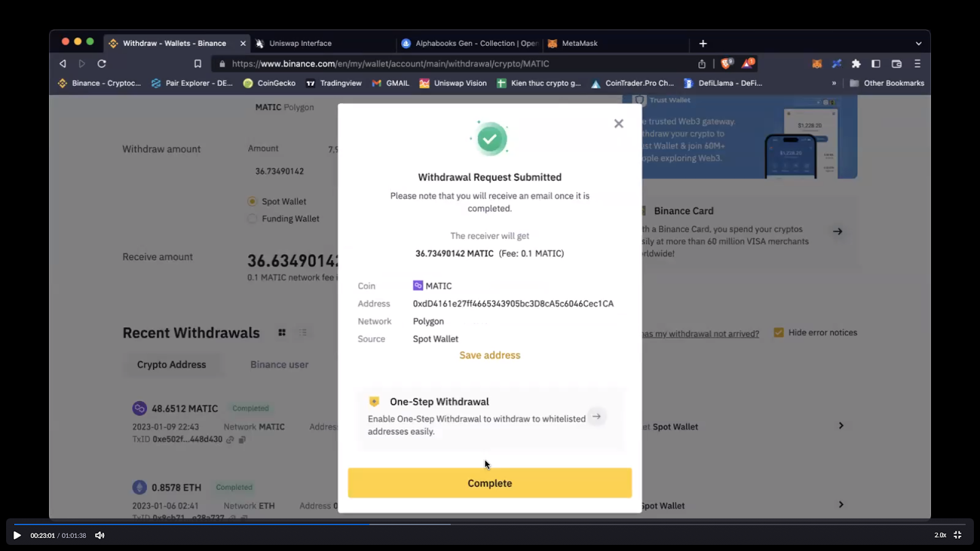Viewport: 980px width, 551px height.
Task: Copy TxID 0xe502f...448d430
Action: [242, 440]
